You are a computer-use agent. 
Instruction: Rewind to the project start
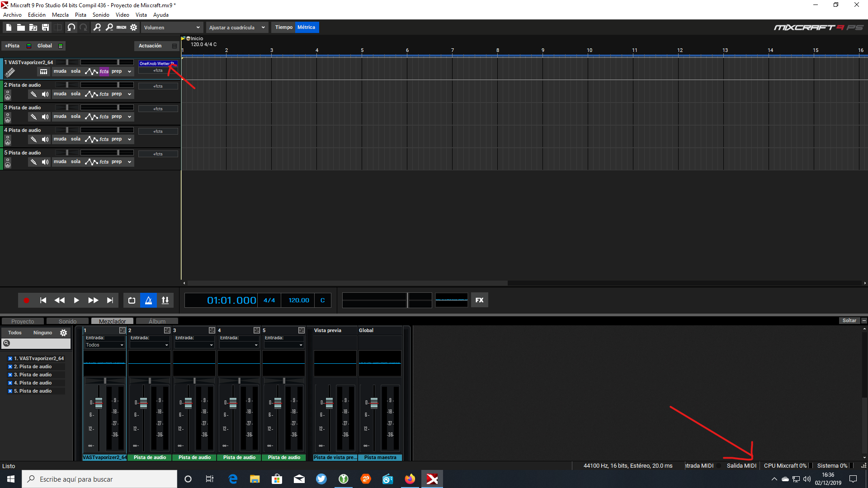[43, 300]
